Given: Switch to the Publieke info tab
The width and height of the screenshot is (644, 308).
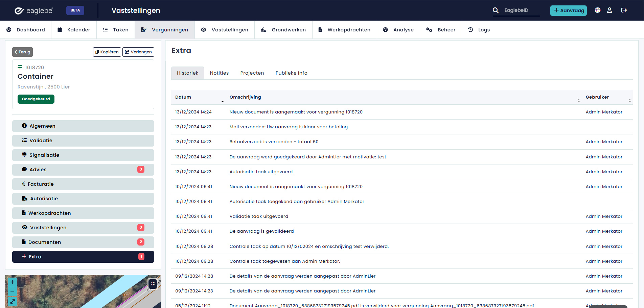Looking at the screenshot, I should pyautogui.click(x=292, y=73).
